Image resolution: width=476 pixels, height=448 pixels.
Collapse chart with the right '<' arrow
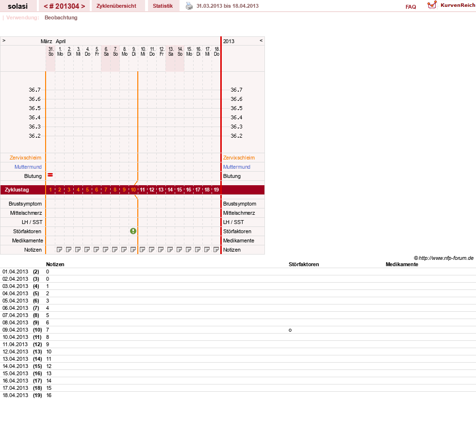261,40
